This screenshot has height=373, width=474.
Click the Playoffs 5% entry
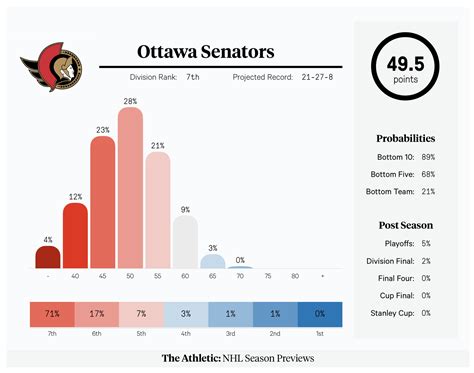408,244
